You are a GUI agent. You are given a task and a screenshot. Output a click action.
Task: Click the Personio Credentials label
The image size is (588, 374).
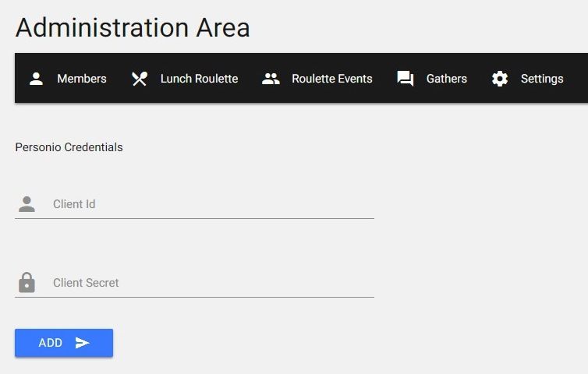click(x=69, y=147)
